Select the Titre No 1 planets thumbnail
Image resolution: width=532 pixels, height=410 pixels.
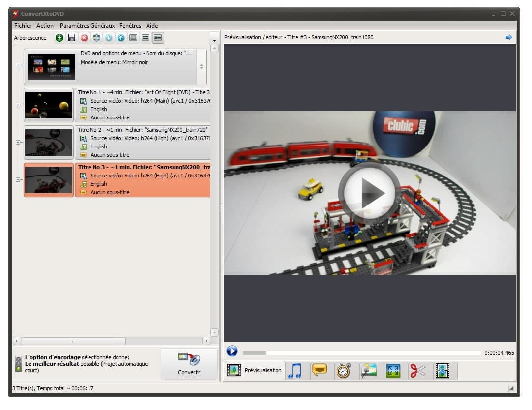pos(49,105)
